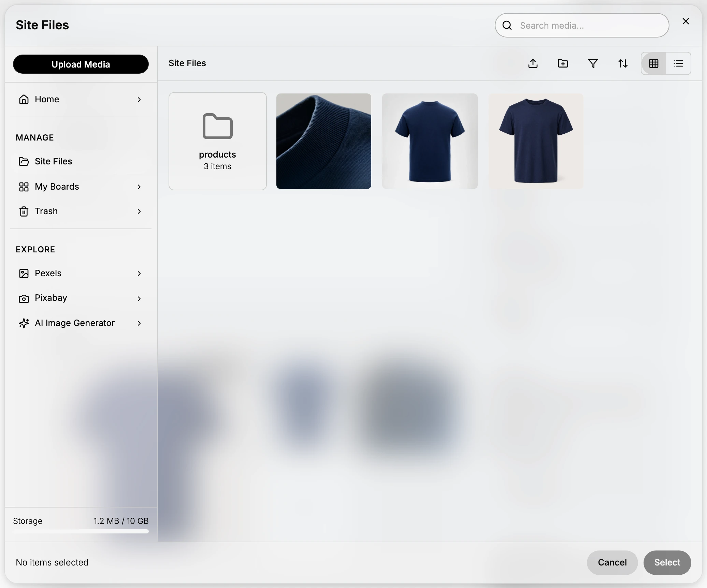Click the AI Image Generator sparkle icon

pyautogui.click(x=24, y=323)
